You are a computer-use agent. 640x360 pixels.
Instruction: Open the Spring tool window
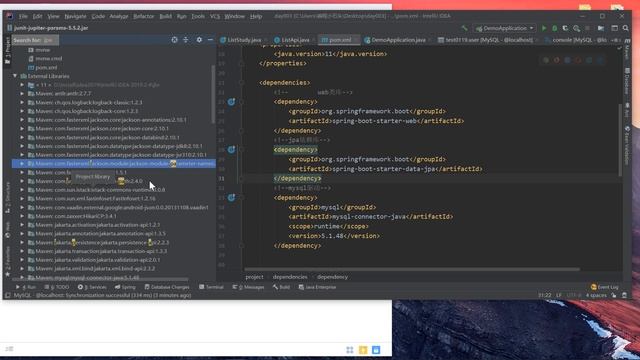point(125,287)
